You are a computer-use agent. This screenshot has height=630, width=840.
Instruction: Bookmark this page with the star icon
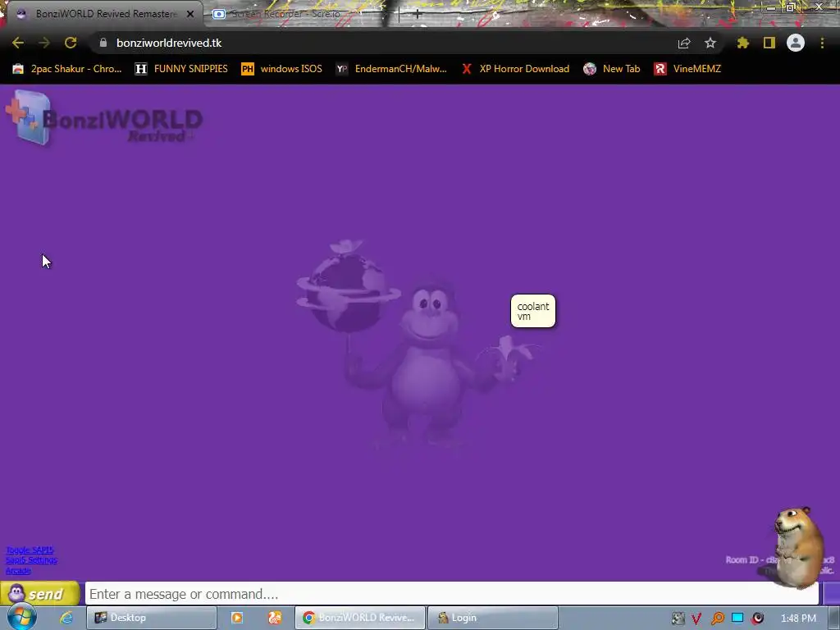(x=710, y=43)
